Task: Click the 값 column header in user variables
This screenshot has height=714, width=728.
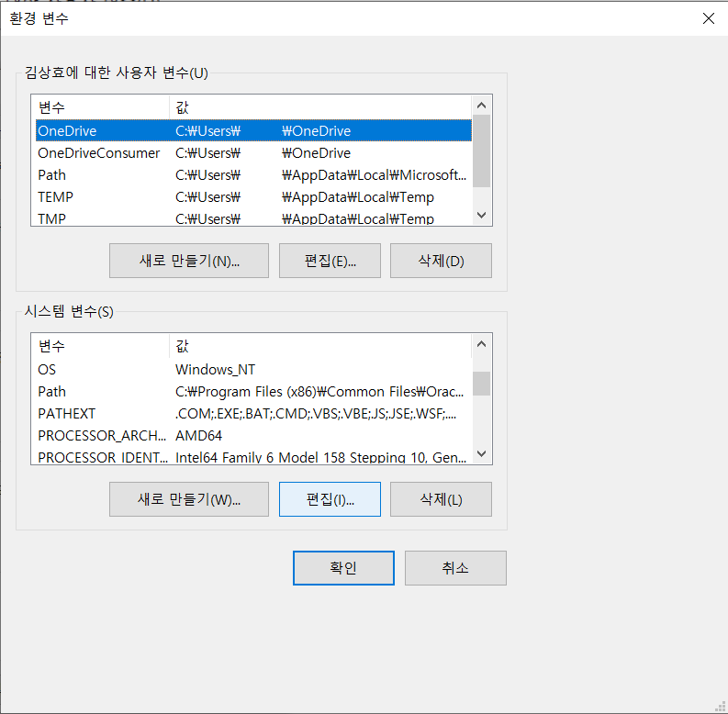Action: pyautogui.click(x=320, y=107)
